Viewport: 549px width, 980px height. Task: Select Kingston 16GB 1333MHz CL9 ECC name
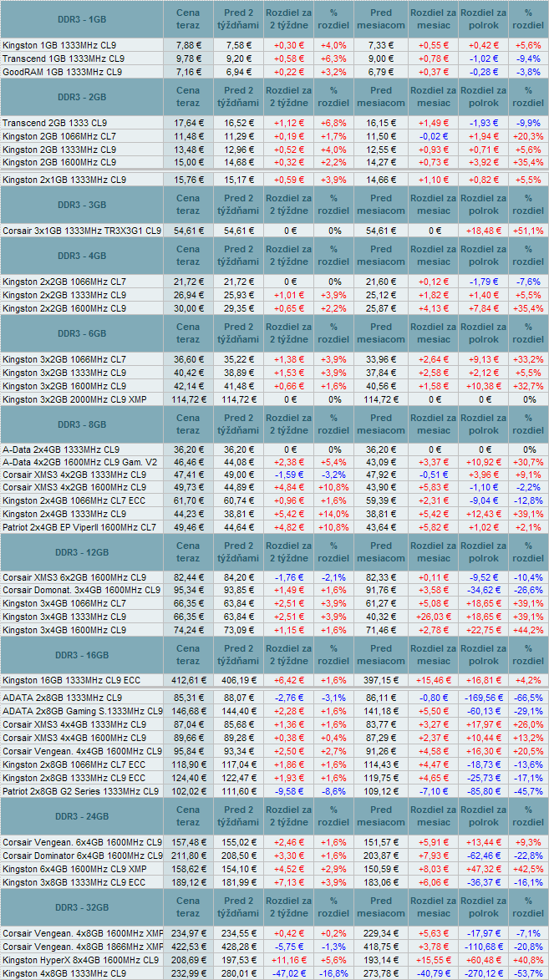(71, 680)
